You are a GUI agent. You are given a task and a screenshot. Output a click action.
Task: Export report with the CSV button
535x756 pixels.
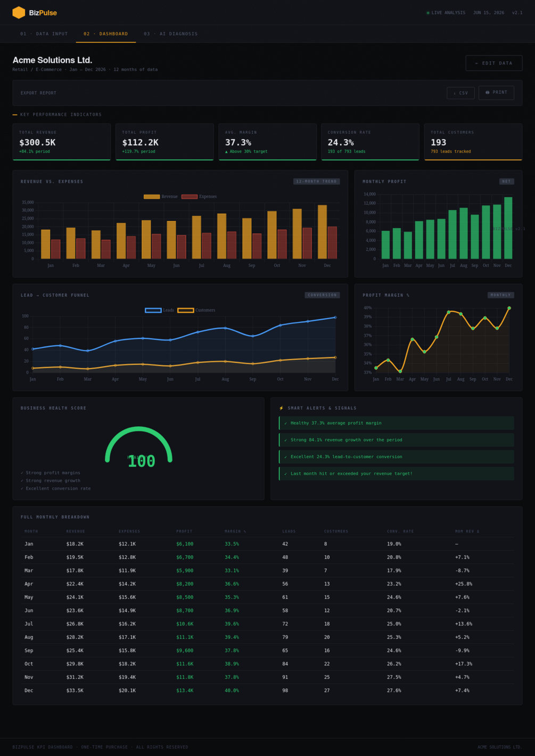pyautogui.click(x=460, y=93)
